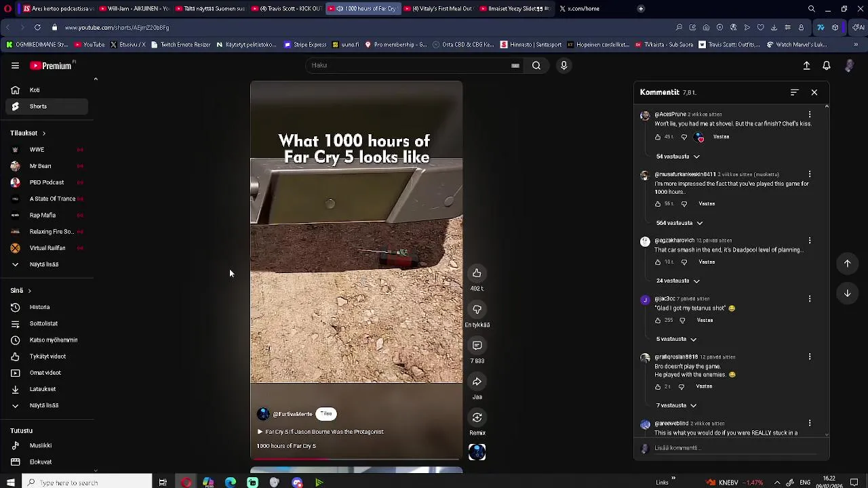868x488 pixels.
Task: Open the Remix button
Action: click(477, 418)
